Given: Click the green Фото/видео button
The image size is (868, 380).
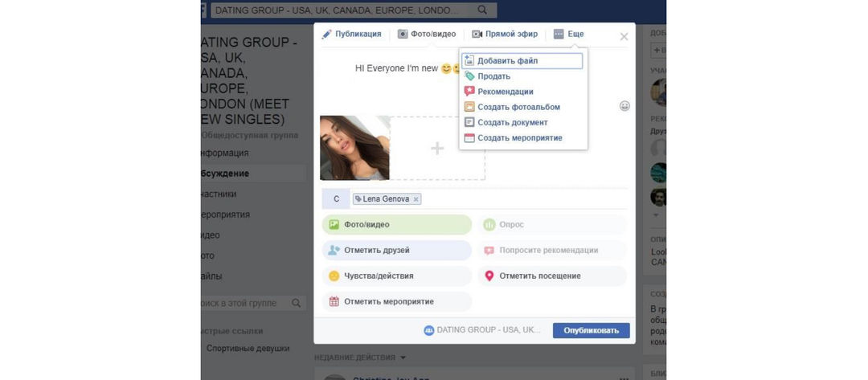Looking at the screenshot, I should 396,225.
